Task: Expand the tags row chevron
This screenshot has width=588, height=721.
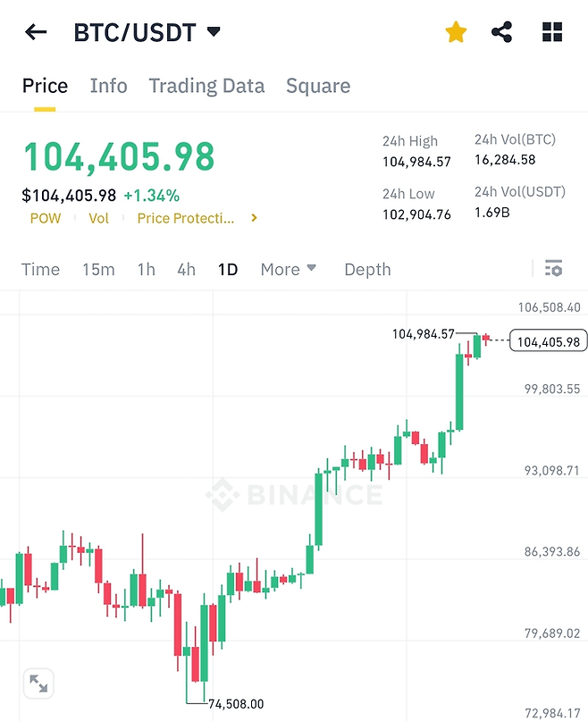Action: (255, 218)
